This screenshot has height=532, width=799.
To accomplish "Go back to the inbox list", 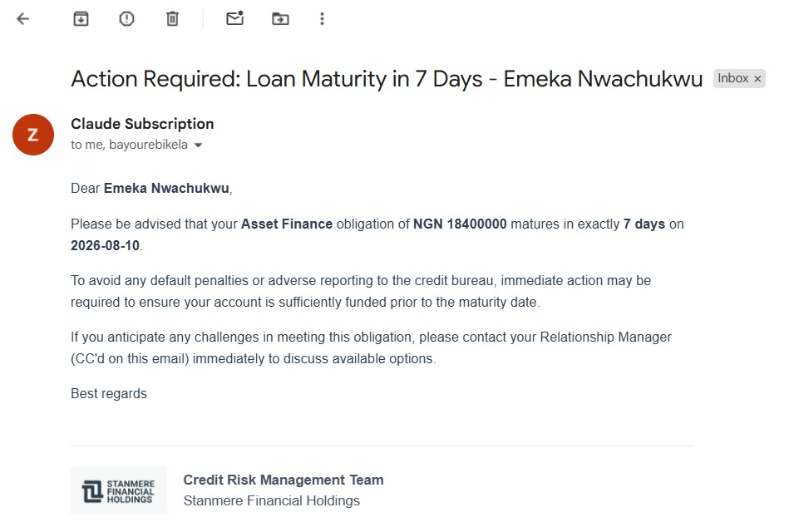I will pos(23,19).
